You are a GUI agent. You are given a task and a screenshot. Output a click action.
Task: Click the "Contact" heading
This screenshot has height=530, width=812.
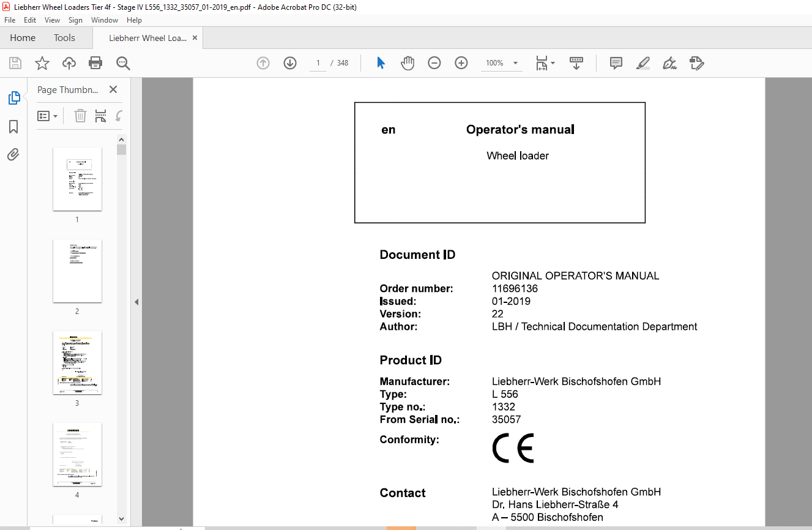(403, 493)
